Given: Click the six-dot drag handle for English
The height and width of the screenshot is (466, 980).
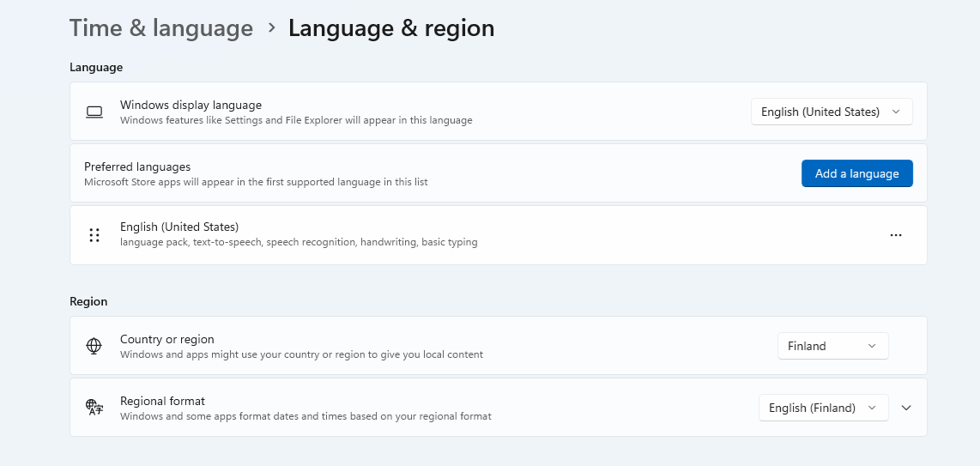Looking at the screenshot, I should coord(94,235).
